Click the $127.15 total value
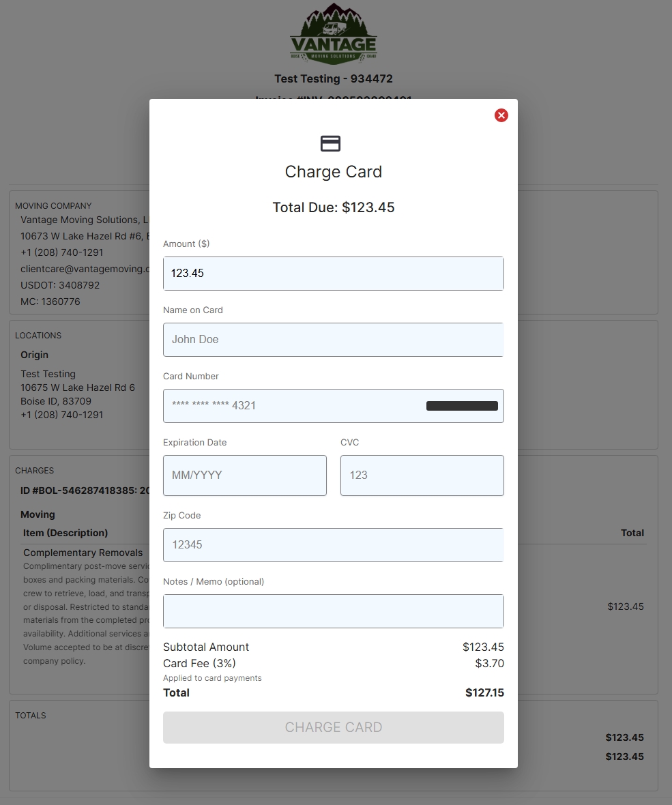The height and width of the screenshot is (805, 672). [x=484, y=692]
